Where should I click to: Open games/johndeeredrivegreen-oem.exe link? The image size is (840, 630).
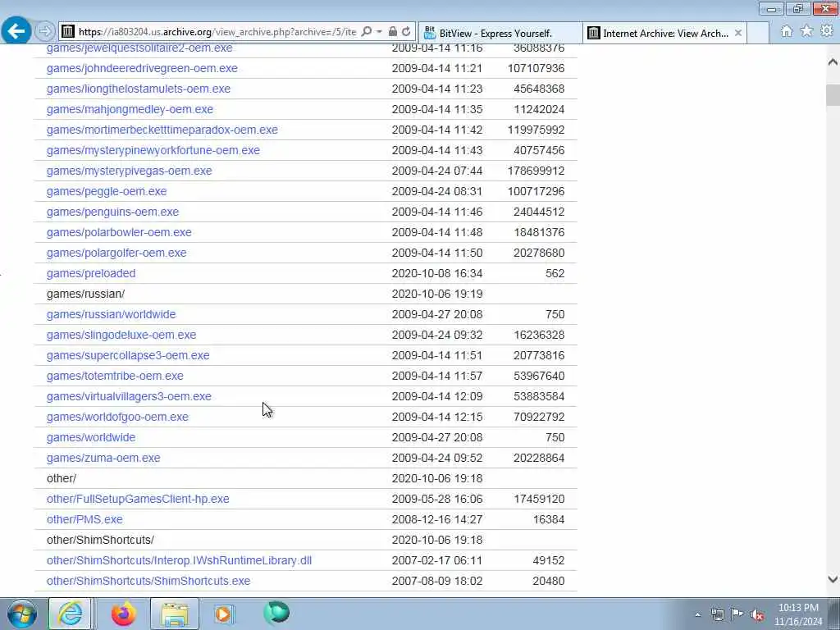tap(142, 69)
